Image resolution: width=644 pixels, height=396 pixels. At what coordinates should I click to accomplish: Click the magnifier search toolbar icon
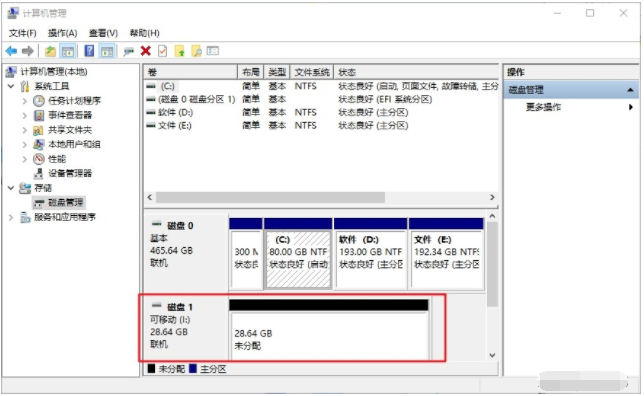coord(197,51)
